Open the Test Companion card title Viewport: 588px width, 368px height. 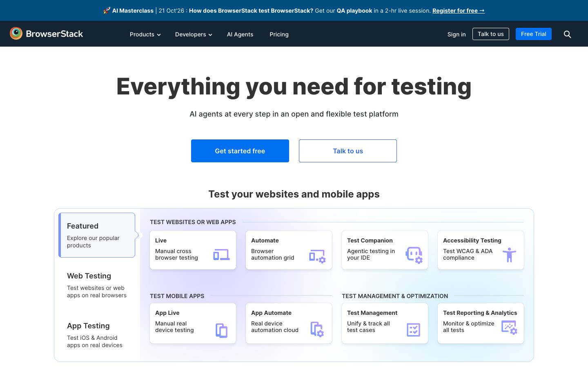click(x=370, y=240)
